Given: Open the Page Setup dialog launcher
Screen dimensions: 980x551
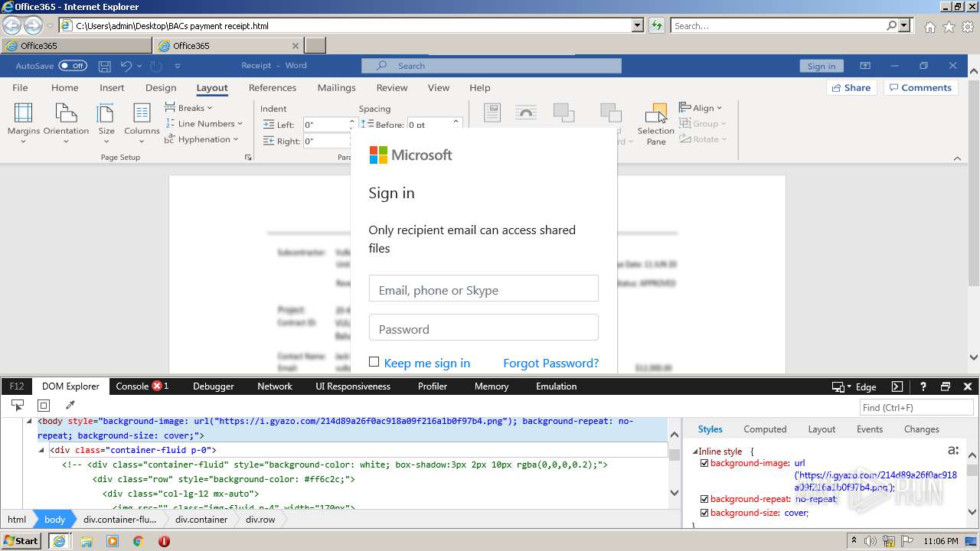Looking at the screenshot, I should click(x=247, y=158).
